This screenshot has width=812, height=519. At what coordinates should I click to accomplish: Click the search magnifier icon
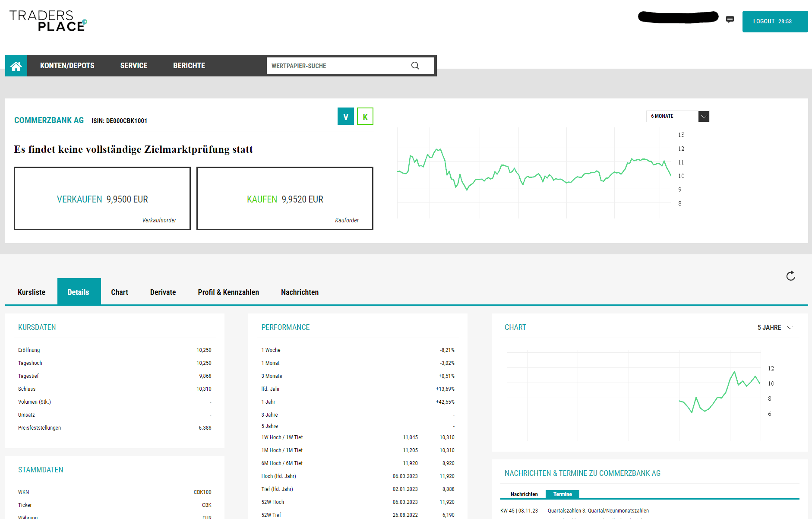[x=415, y=66]
